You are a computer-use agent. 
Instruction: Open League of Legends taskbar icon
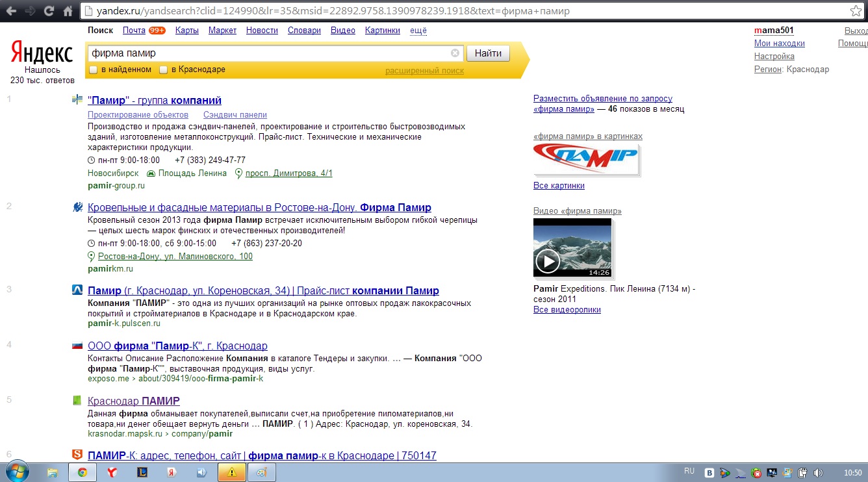(x=142, y=472)
